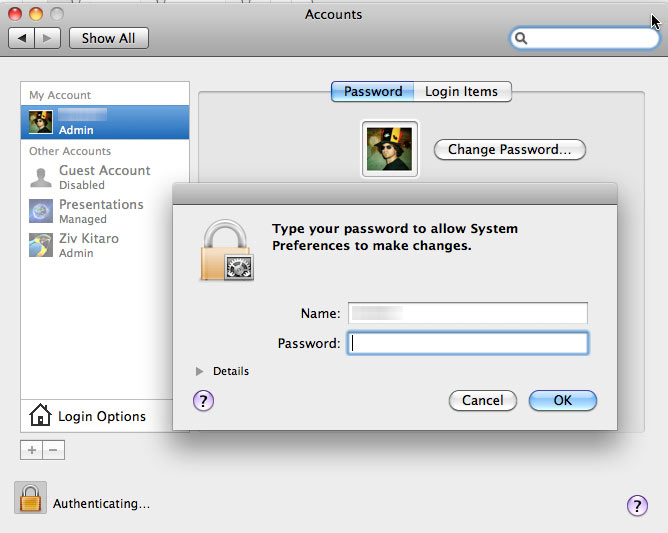This screenshot has height=533, width=668.
Task: Click the Cancel button in the dialog
Action: tap(482, 400)
